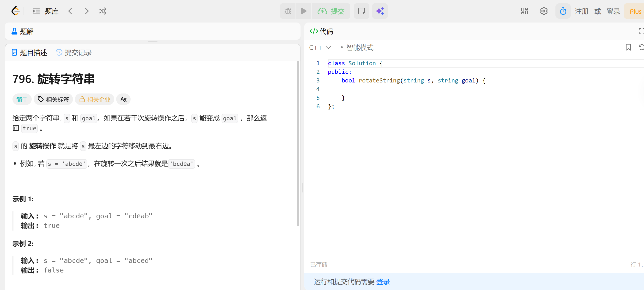The width and height of the screenshot is (644, 290).
Task: Open the AI sparkle assistant
Action: [x=380, y=11]
